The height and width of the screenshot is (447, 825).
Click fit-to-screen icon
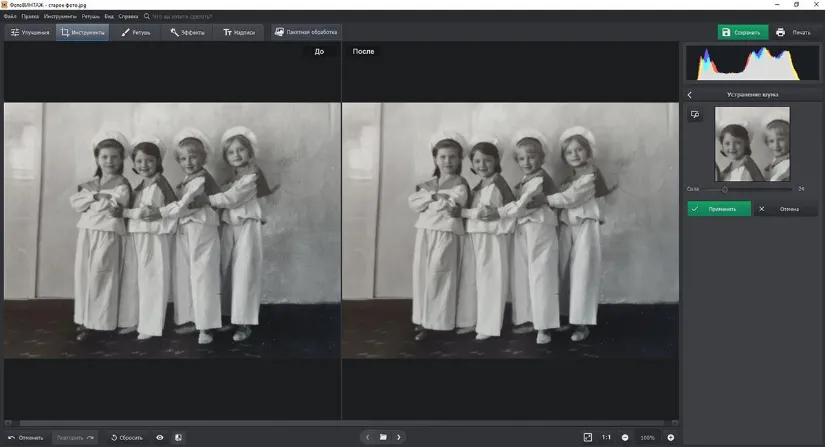coord(587,437)
